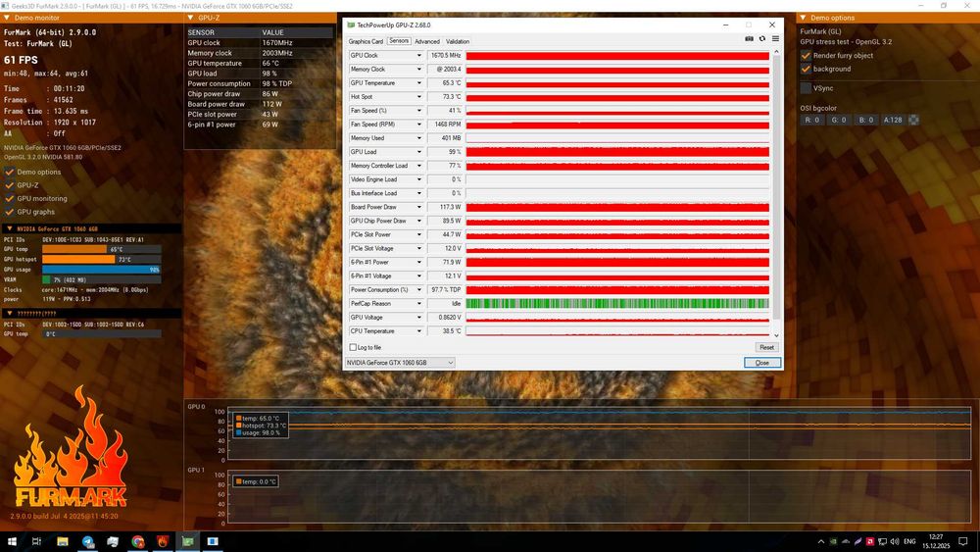Collapse the NVIDIA GeForce GTX 1060 6GB section

10,228
